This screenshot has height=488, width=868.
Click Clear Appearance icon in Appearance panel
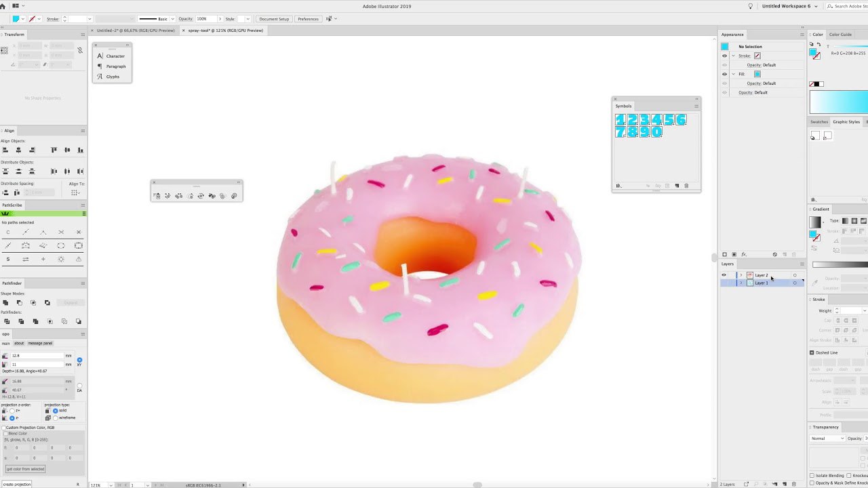point(775,254)
